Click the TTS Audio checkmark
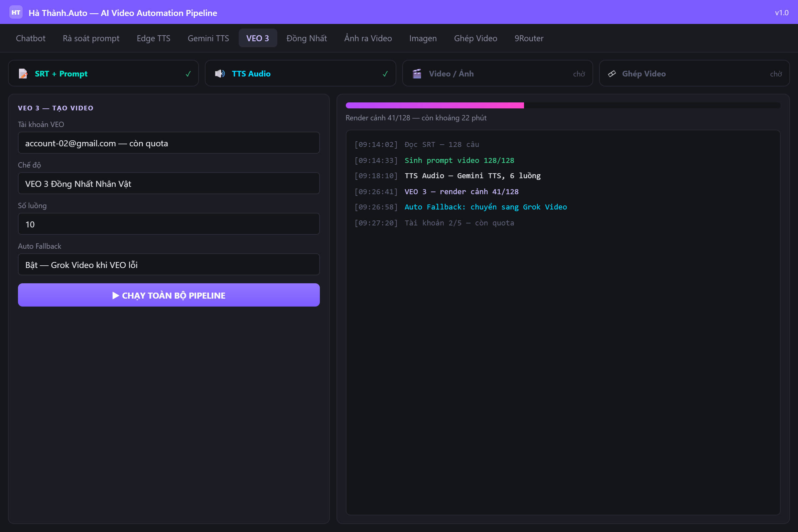 (x=385, y=74)
